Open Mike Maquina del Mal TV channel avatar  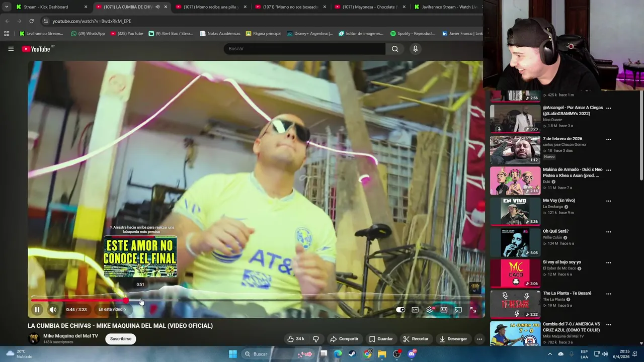(x=34, y=339)
